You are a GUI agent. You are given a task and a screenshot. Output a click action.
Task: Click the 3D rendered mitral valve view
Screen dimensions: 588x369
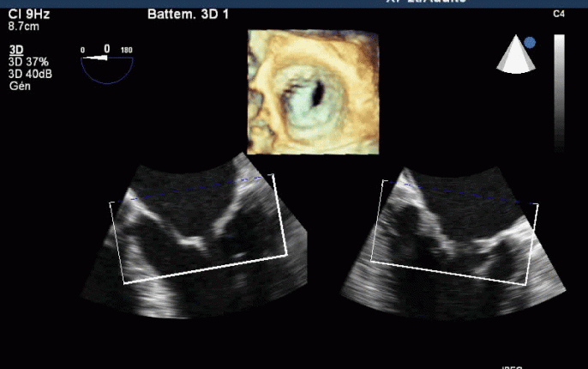[x=313, y=93]
